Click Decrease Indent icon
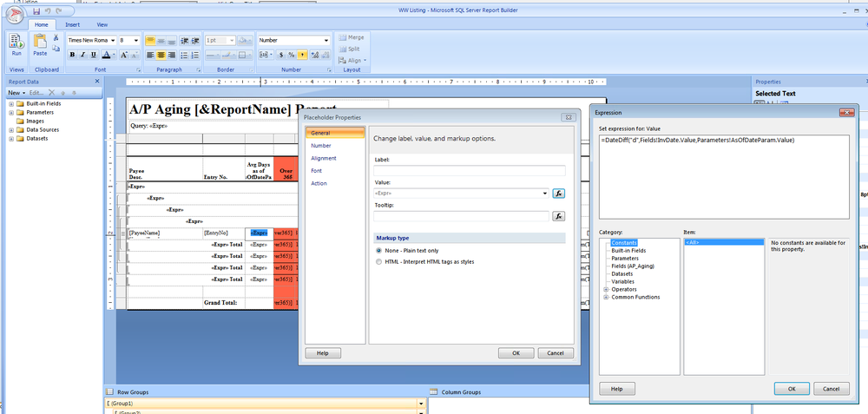This screenshot has width=868, height=414. click(x=185, y=41)
